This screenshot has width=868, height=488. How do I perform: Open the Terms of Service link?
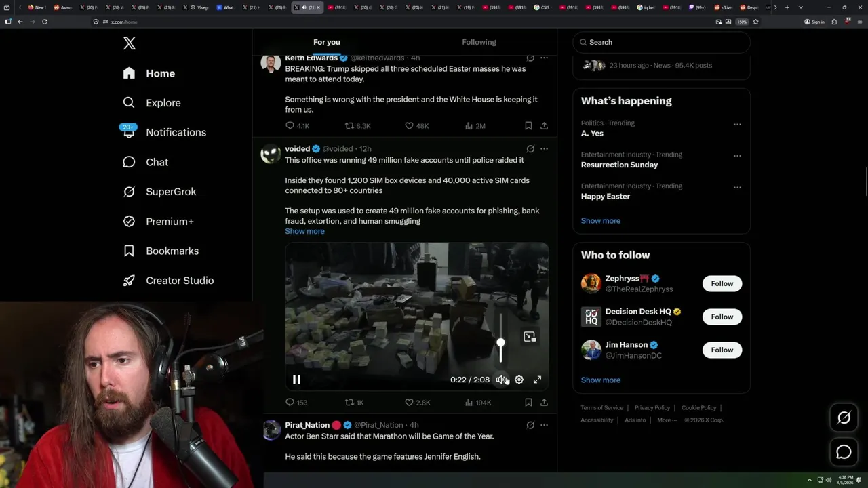click(x=601, y=407)
